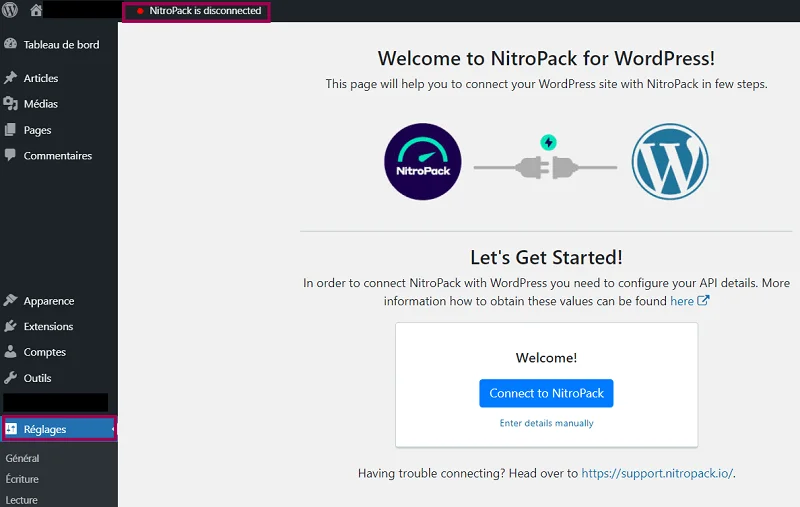800x507 pixels.
Task: Click the Commentaires speech bubble icon
Action: pos(10,155)
